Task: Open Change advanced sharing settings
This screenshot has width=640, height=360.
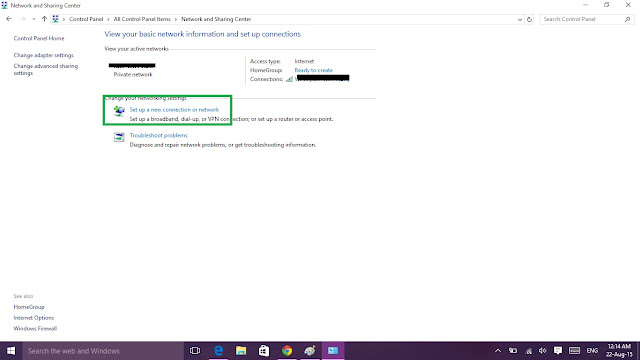Action: coord(46,69)
